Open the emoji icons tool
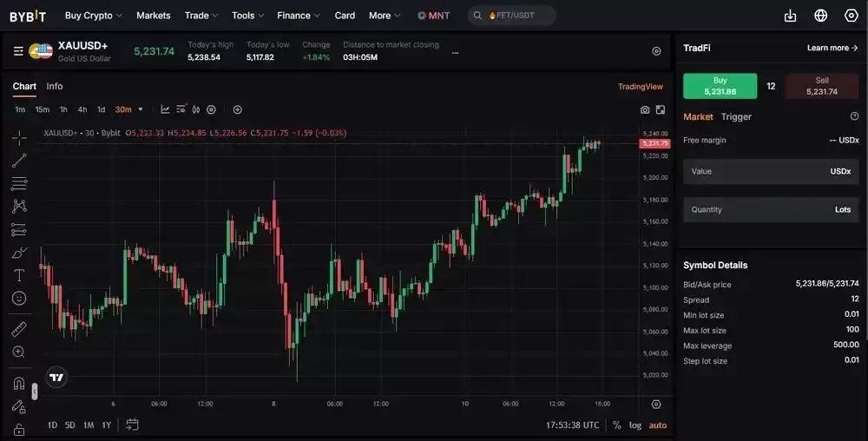 (19, 299)
